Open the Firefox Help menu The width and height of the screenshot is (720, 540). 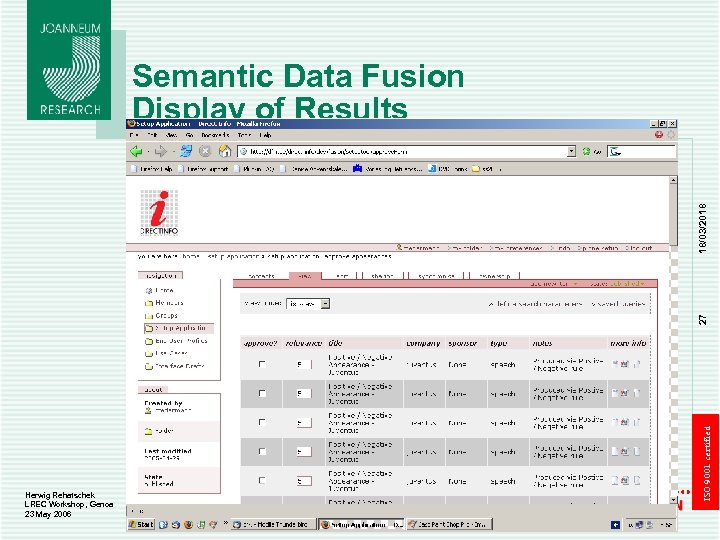pyautogui.click(x=265, y=135)
